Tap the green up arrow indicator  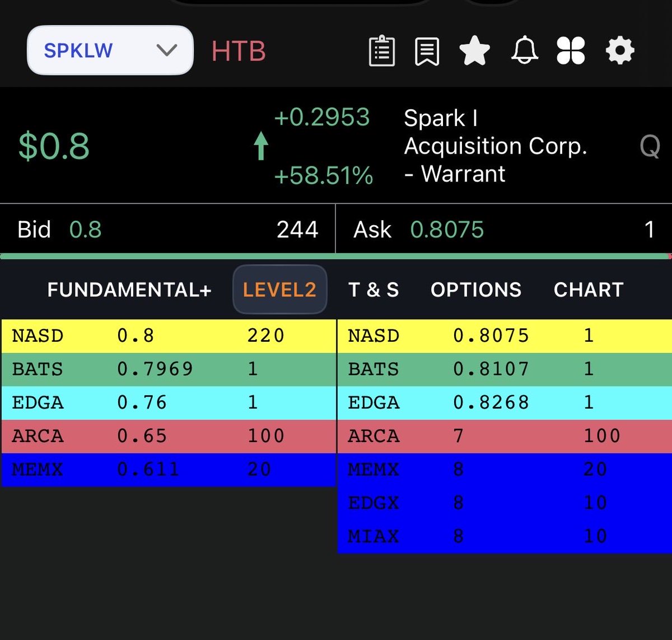pos(260,146)
